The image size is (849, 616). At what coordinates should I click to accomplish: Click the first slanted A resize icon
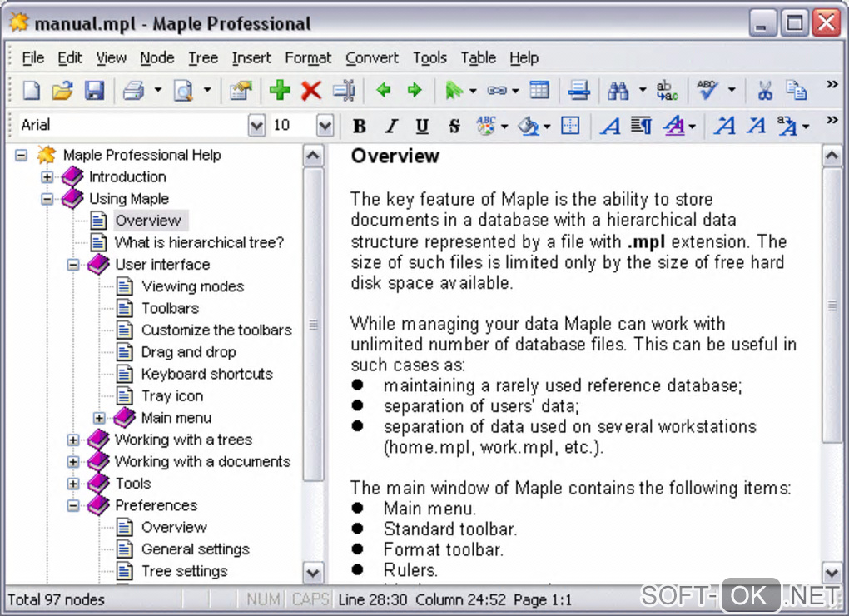pos(724,126)
